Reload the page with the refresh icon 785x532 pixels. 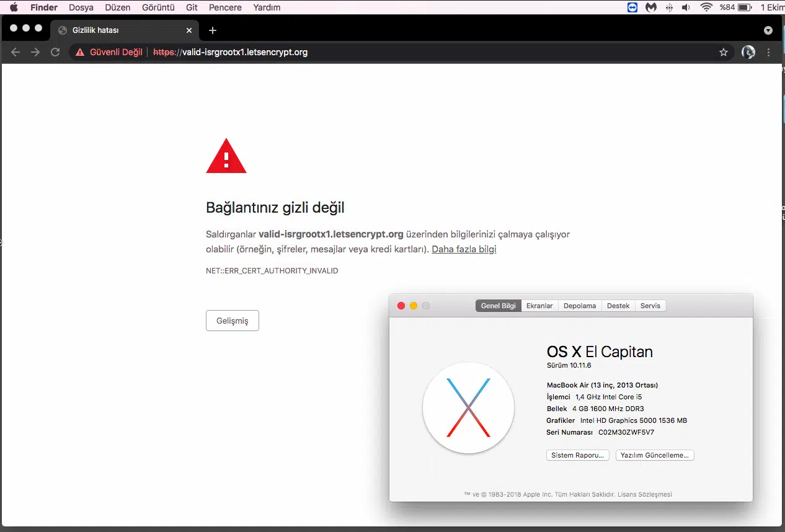point(55,52)
